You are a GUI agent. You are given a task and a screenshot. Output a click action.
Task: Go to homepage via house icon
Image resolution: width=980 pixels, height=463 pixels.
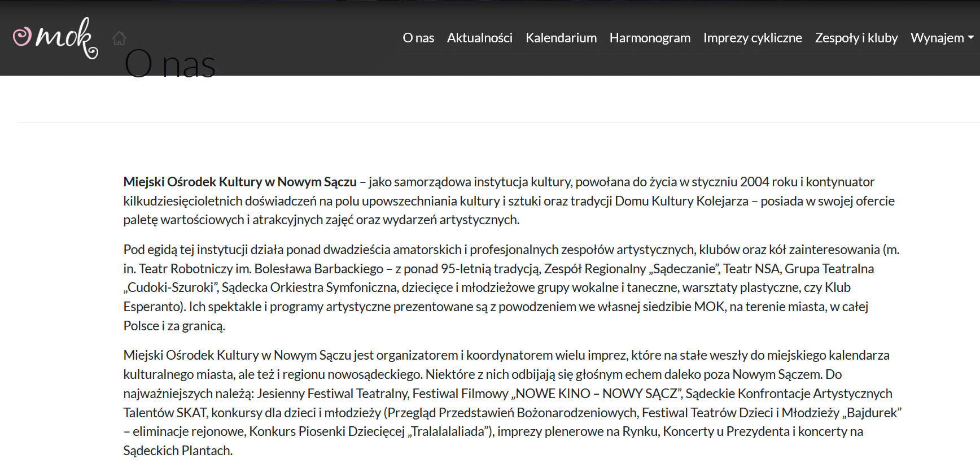(119, 38)
